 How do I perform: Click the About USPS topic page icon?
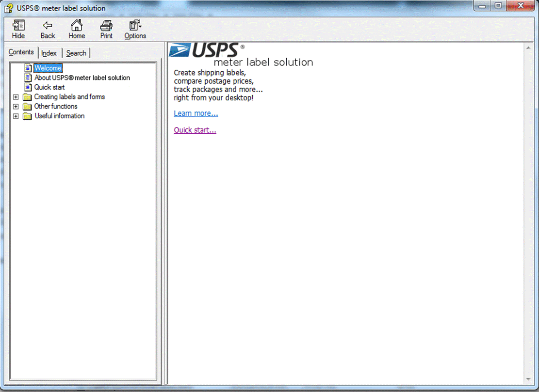tap(28, 78)
